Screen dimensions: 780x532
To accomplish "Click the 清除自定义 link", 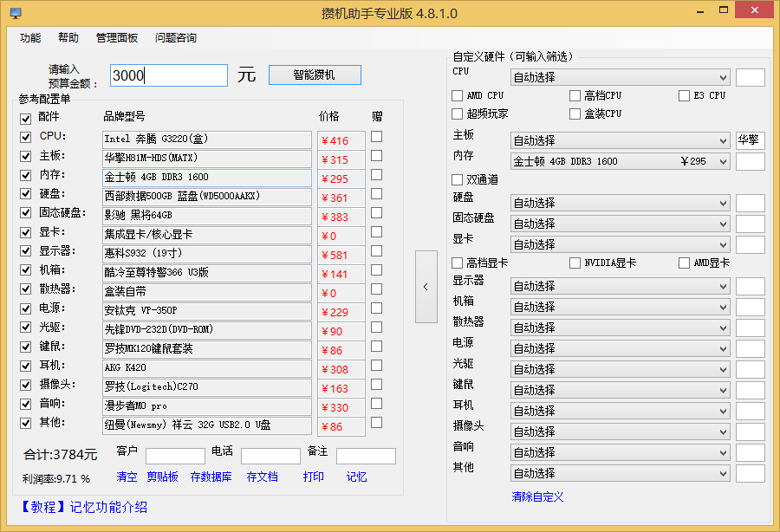I will pyautogui.click(x=537, y=496).
